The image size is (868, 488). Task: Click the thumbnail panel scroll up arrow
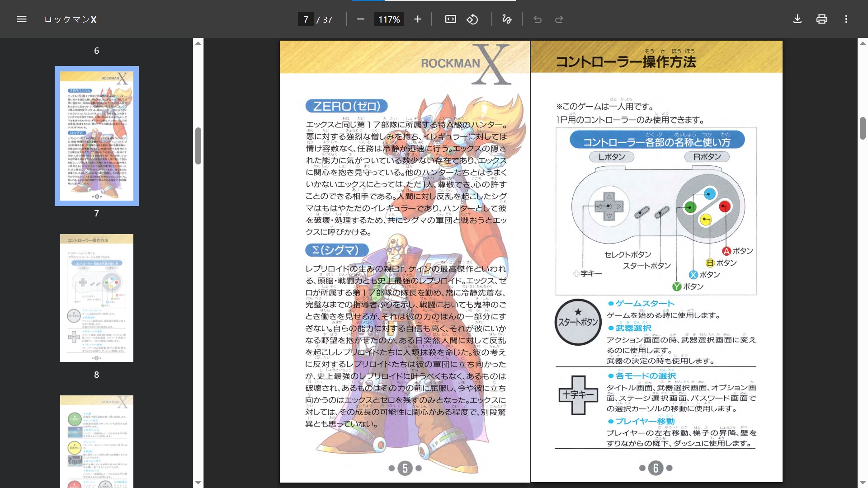tap(198, 43)
